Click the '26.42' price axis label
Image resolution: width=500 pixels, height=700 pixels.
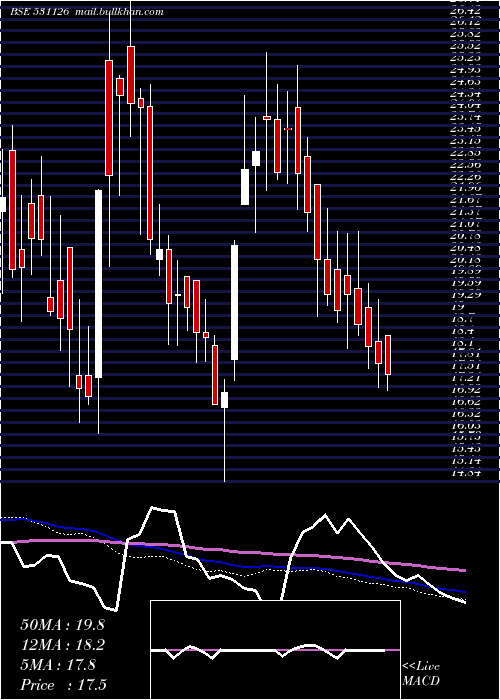(466, 10)
